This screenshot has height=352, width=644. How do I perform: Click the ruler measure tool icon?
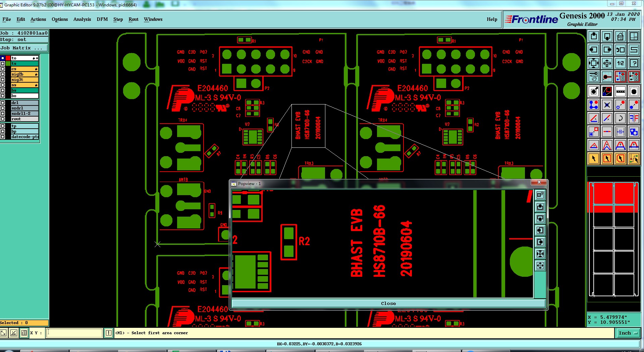[621, 91]
